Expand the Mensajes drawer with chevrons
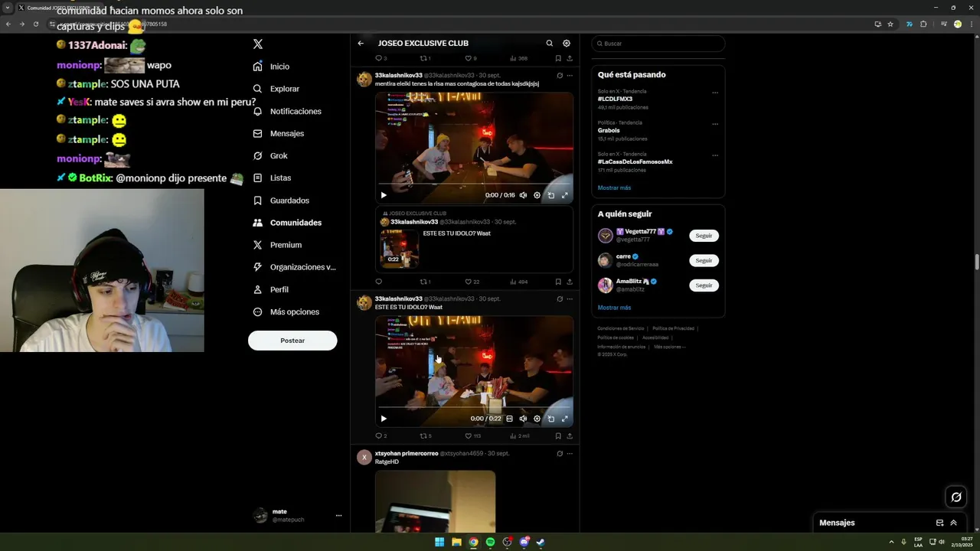 click(x=954, y=523)
